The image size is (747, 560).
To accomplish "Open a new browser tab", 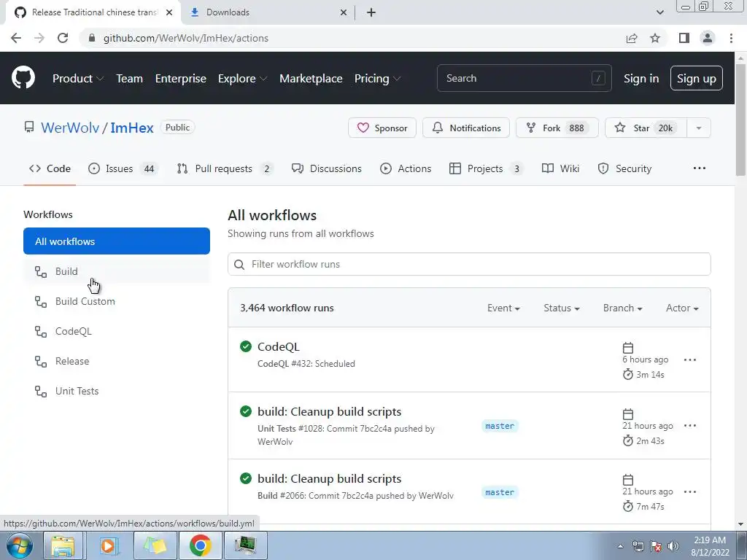I will click(371, 12).
